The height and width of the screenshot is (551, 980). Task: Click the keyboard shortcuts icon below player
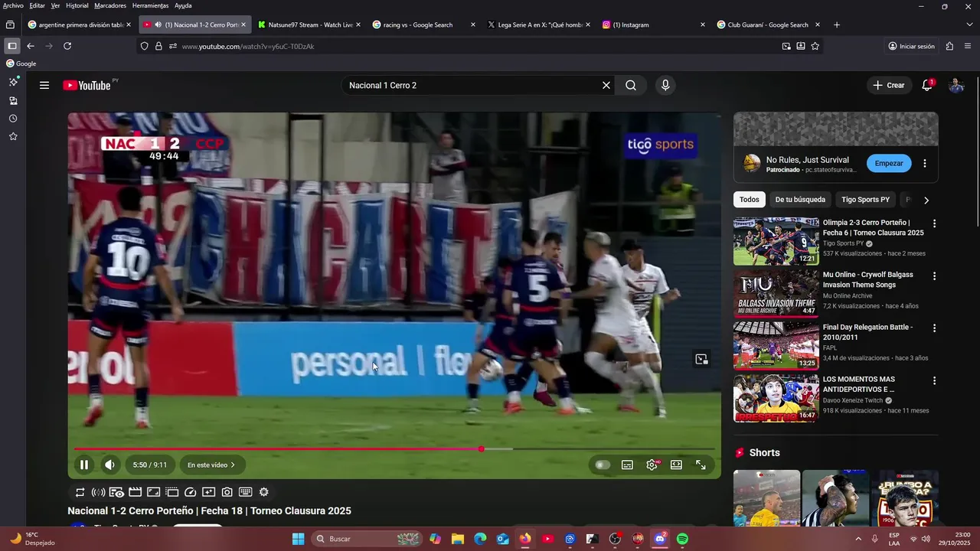coord(246,492)
